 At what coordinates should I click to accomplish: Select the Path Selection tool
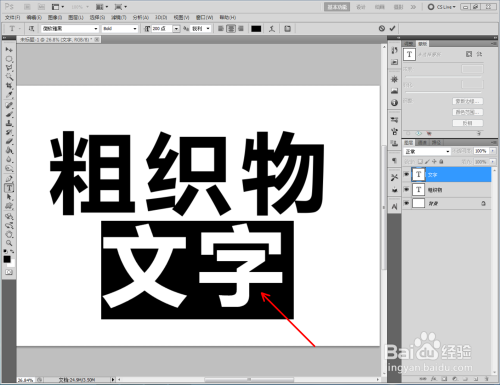click(9, 197)
